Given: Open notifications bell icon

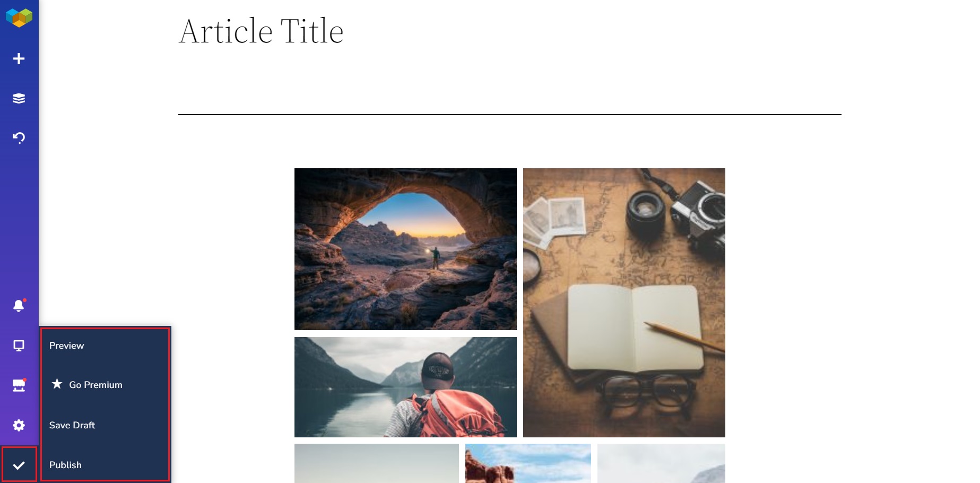Looking at the screenshot, I should coord(19,306).
